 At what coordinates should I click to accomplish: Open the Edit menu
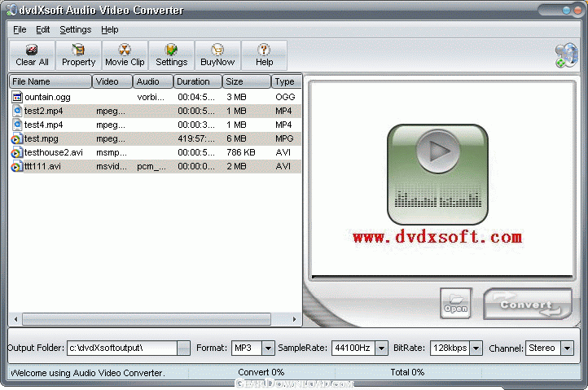[42, 29]
